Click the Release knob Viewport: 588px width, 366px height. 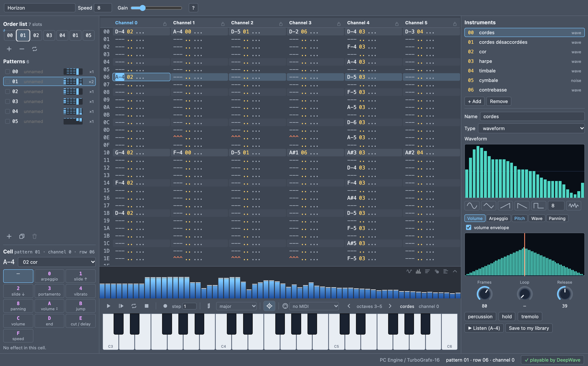click(x=565, y=294)
